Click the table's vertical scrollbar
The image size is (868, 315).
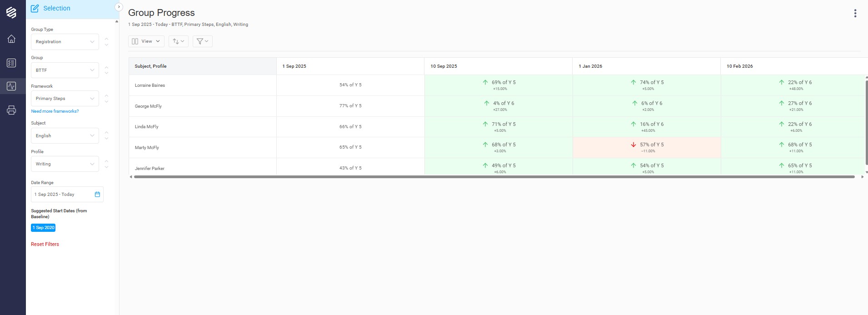866,123
